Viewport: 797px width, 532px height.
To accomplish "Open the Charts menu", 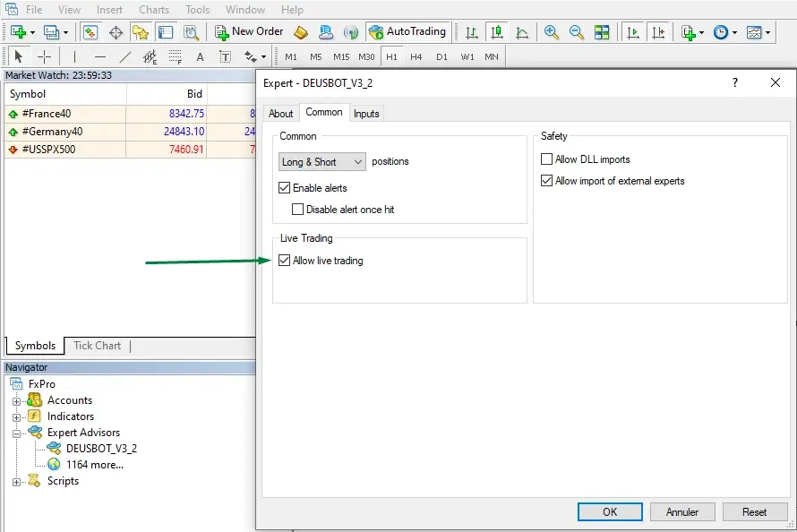I will (154, 10).
